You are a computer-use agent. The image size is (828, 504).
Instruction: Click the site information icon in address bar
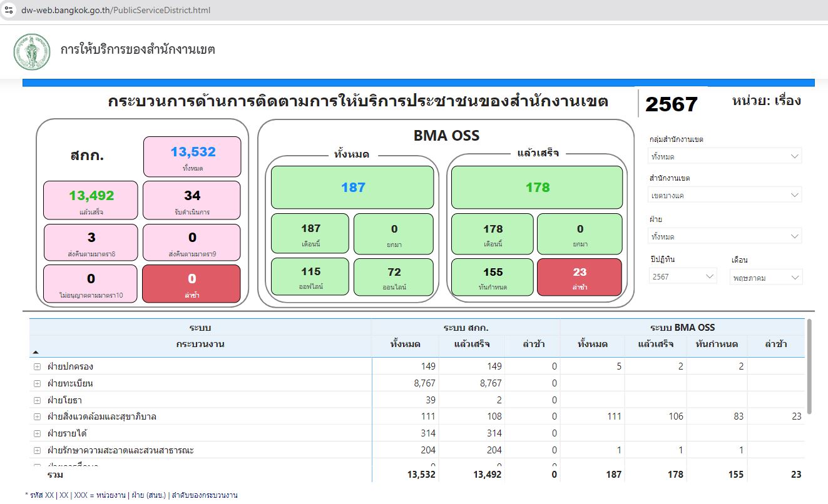point(9,10)
